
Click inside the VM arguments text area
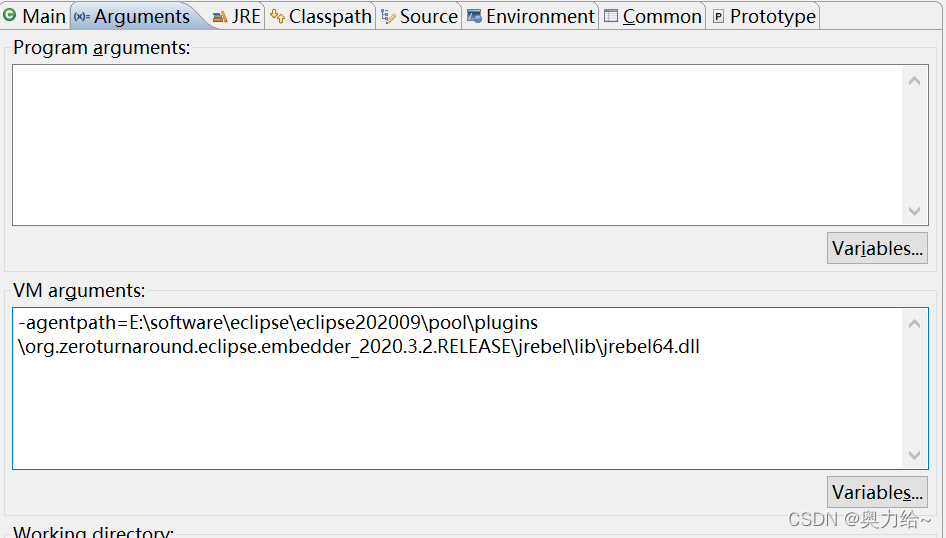click(457, 388)
